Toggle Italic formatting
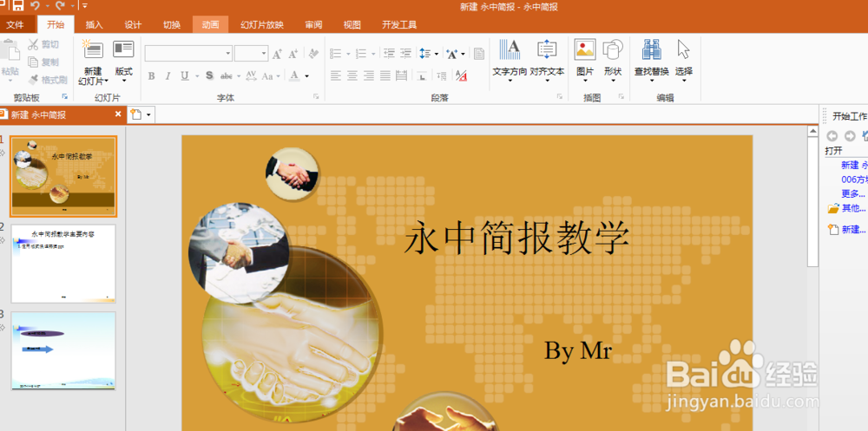The height and width of the screenshot is (431, 868). point(168,75)
